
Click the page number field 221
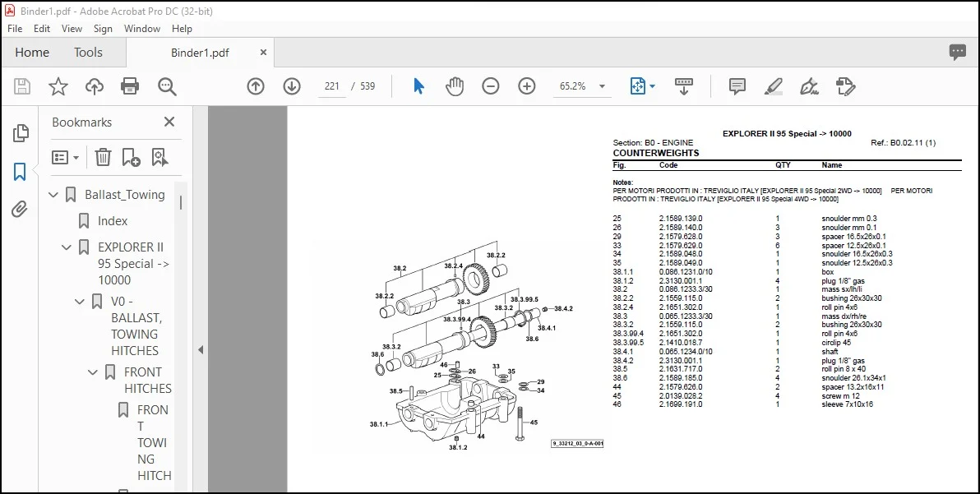tap(332, 86)
